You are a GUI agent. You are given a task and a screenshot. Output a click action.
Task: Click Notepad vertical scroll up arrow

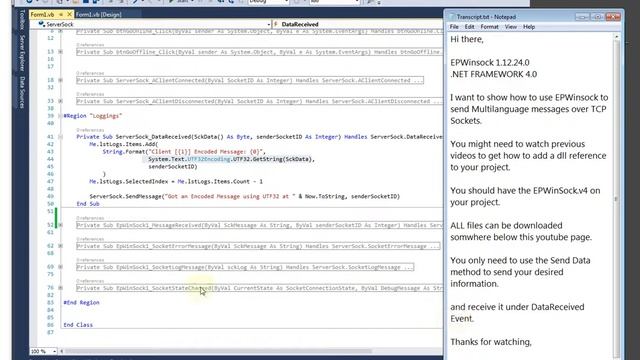coord(616,37)
